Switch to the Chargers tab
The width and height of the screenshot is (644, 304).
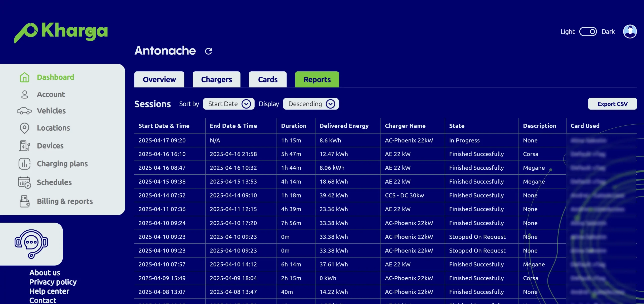(x=216, y=80)
